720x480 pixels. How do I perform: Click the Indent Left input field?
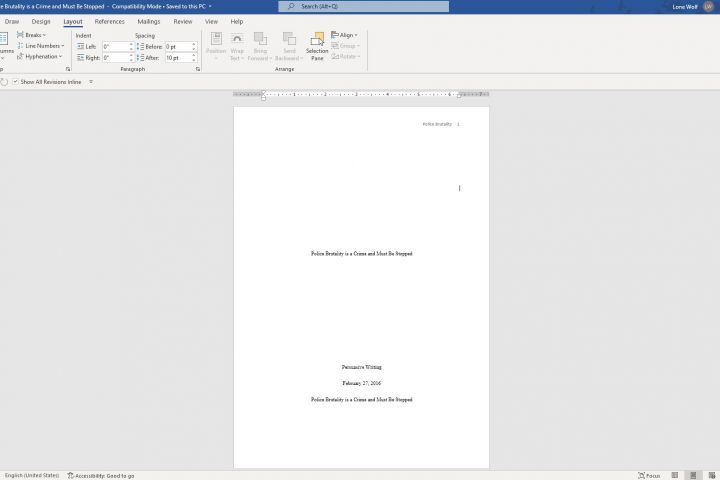coord(115,46)
